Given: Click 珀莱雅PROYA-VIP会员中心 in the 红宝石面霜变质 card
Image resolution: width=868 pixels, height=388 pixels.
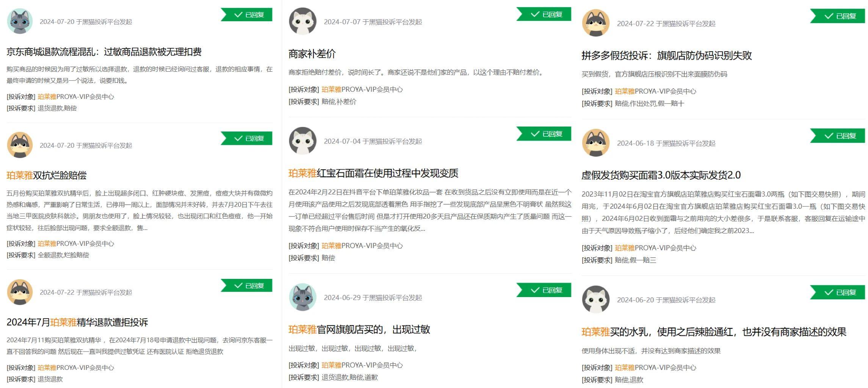Looking at the screenshot, I should tap(362, 246).
